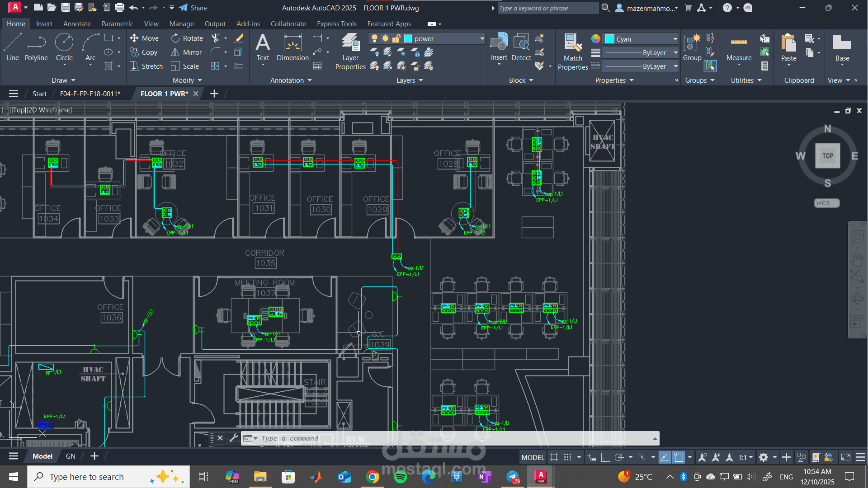
Task: Select the Polyline draw tool
Action: [x=36, y=47]
